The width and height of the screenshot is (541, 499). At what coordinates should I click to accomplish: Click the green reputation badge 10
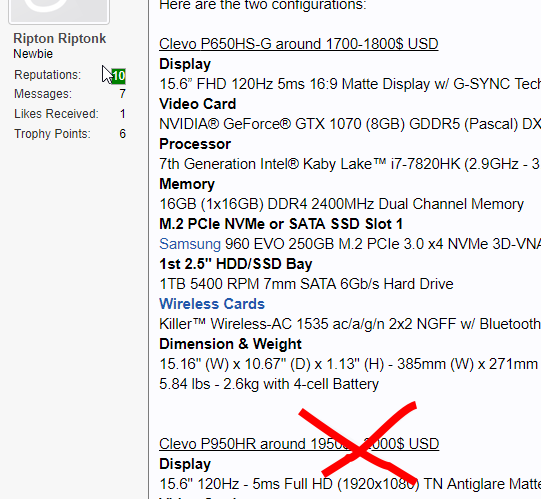tap(119, 76)
